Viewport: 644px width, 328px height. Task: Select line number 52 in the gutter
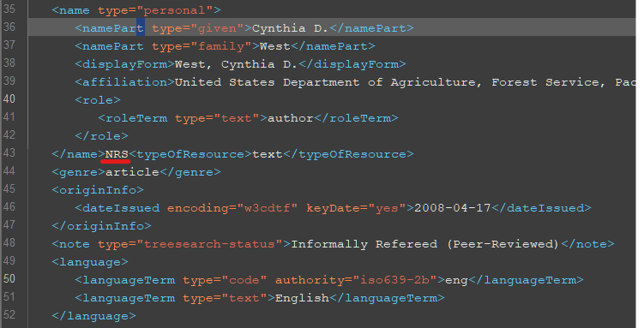pos(9,315)
